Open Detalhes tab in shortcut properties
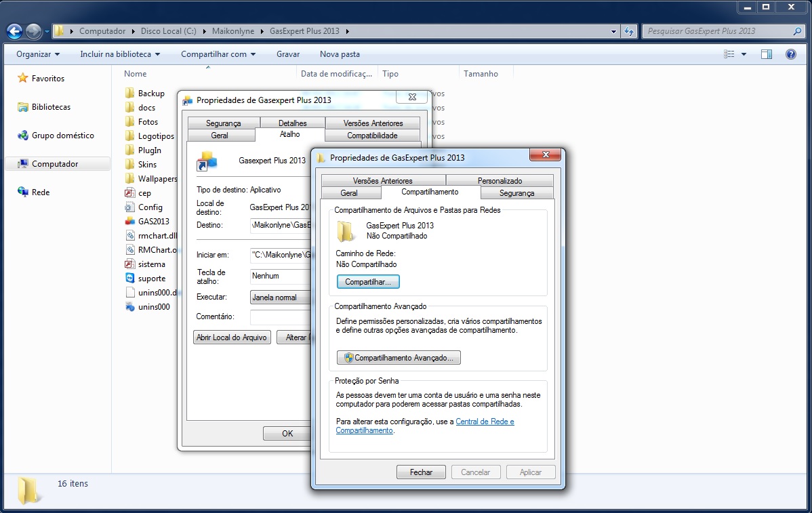 click(293, 123)
